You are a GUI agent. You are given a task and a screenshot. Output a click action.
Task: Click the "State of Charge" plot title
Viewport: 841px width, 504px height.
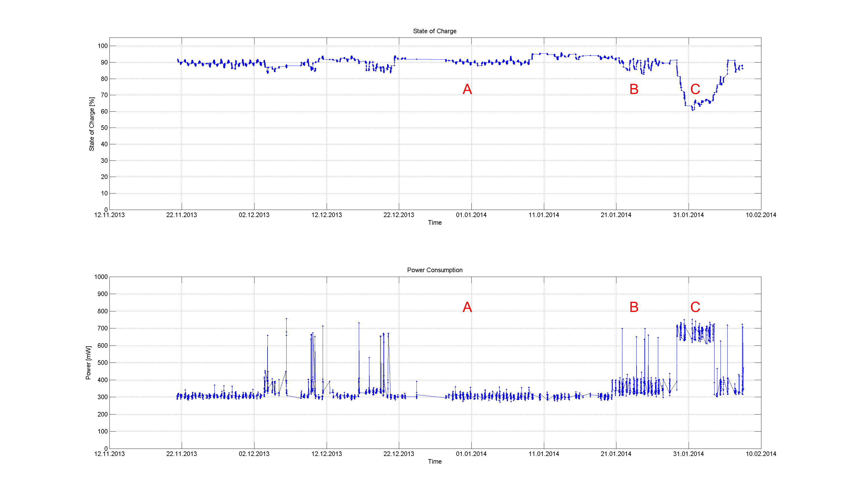(435, 31)
